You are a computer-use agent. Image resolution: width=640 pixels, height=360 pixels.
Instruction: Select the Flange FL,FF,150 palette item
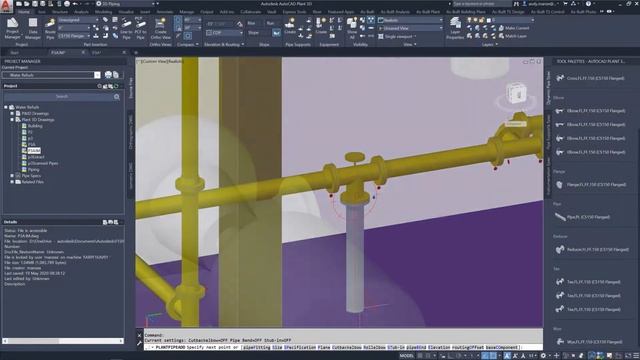(590, 184)
